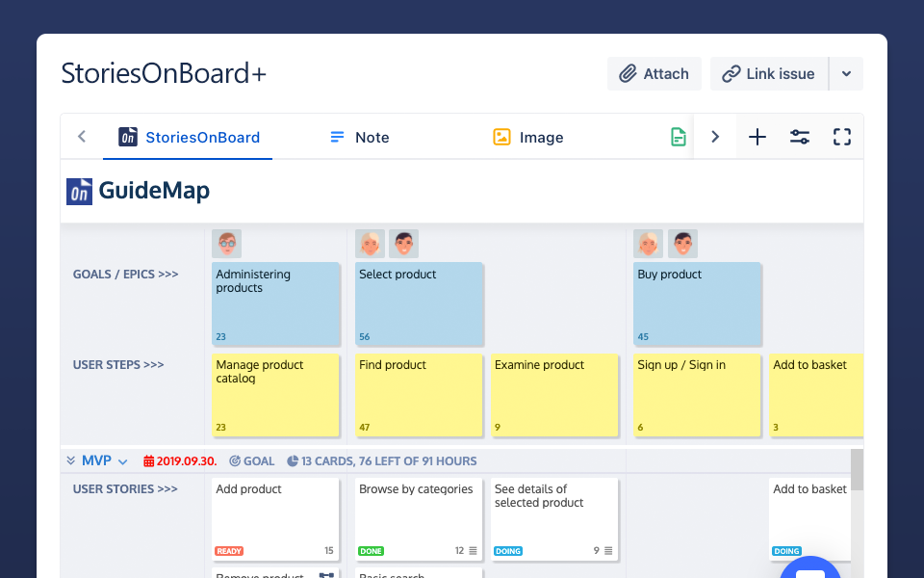Click the StoriesOnBoard+ panel heading

pos(164,74)
